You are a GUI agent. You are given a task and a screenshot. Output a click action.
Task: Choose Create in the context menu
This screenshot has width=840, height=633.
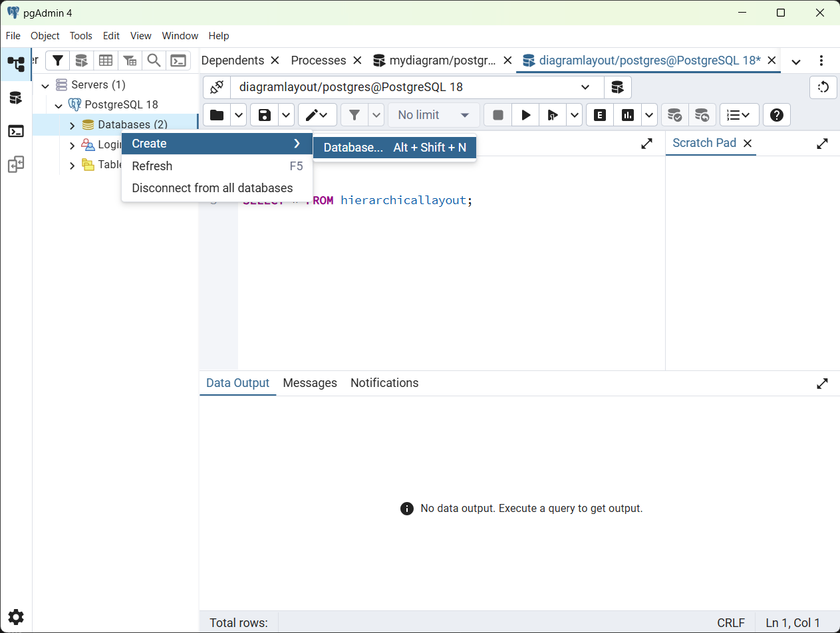click(217, 144)
